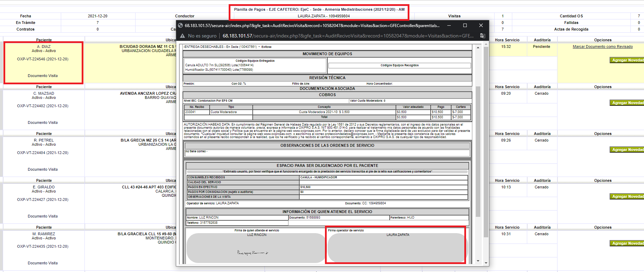Open Documento Visita for C. MAZSAD
Image resolution: width=644 pixels, height=272 pixels.
43,122
